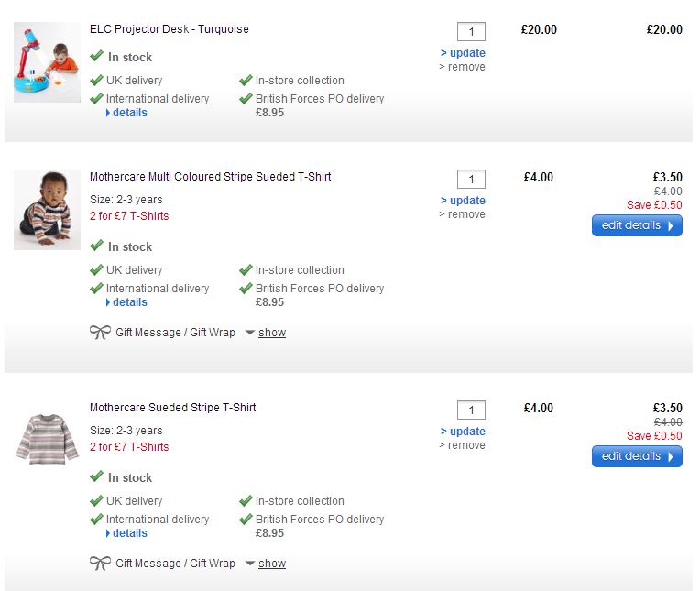Click In-store collection checkmark for Sueded Stripe T-Shirt
Screen dimensions: 700x591
click(x=246, y=501)
